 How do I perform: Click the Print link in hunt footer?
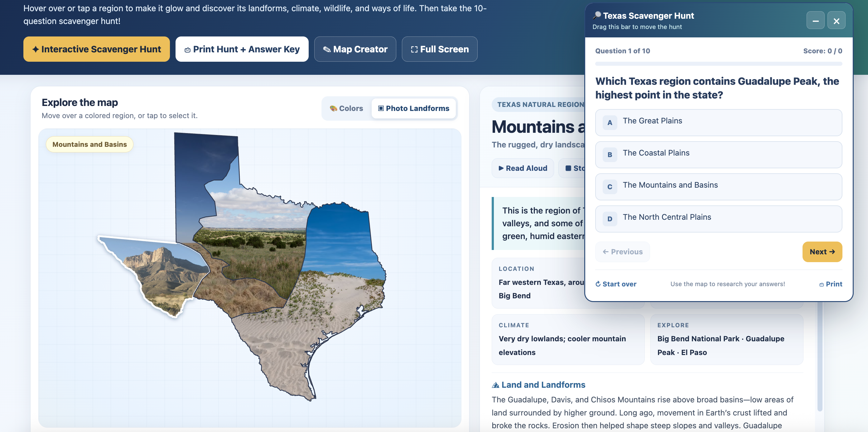coord(831,284)
